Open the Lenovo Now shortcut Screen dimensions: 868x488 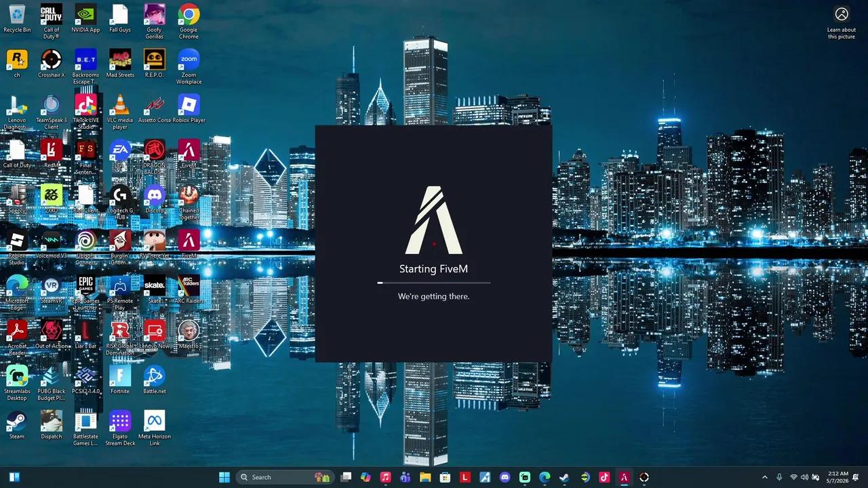coord(154,335)
